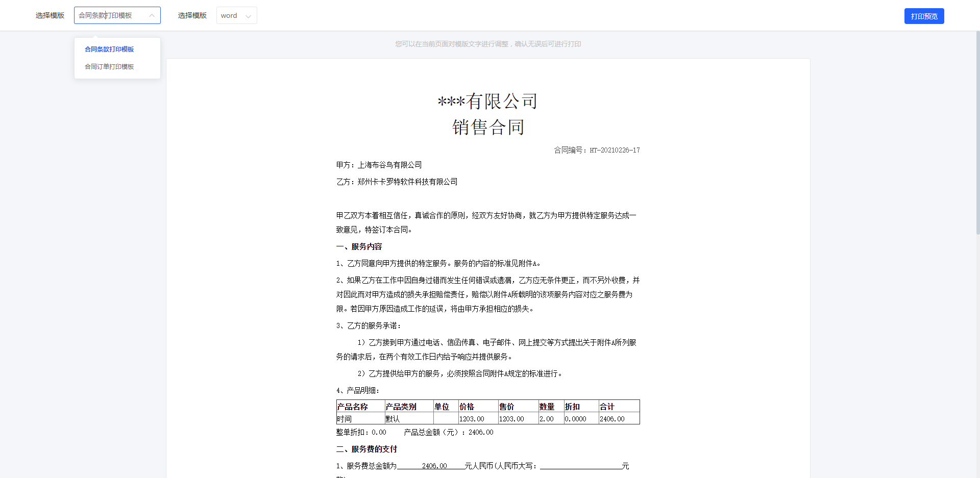
Task: Select 合同条款打印模板 from the dropdown list
Action: point(109,49)
